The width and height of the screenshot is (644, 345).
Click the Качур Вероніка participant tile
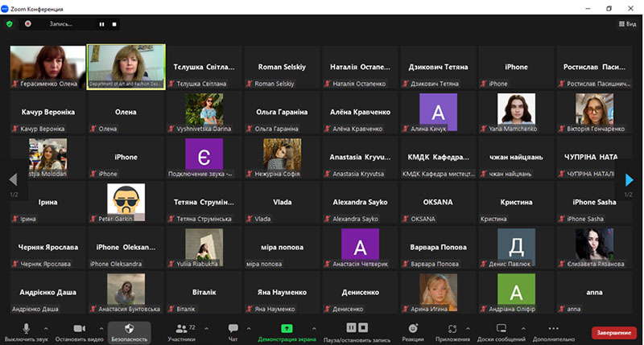coord(48,112)
